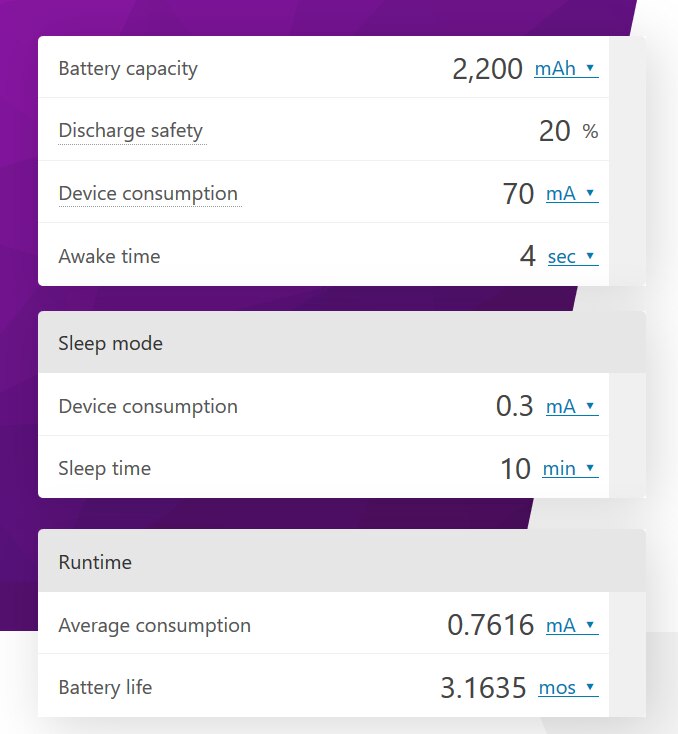
Task: Change the Sleep time min unit
Action: click(570, 469)
